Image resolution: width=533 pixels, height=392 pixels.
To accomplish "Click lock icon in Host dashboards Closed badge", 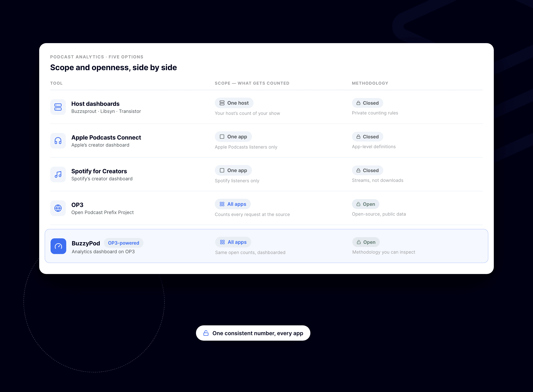I will pyautogui.click(x=358, y=103).
